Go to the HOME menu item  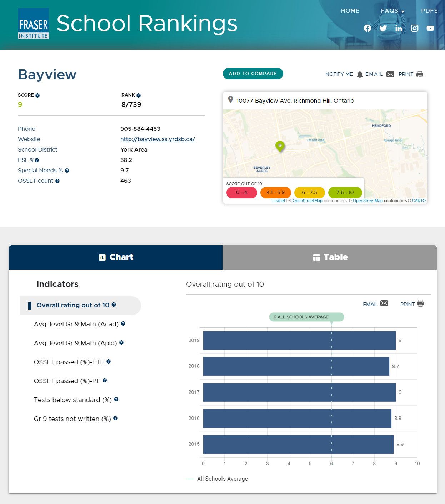(350, 11)
